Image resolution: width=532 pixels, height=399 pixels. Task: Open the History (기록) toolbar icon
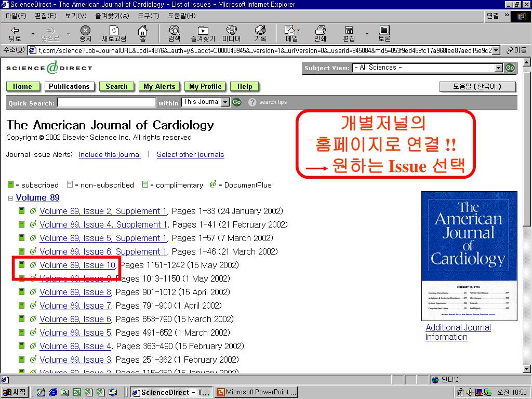click(260, 34)
